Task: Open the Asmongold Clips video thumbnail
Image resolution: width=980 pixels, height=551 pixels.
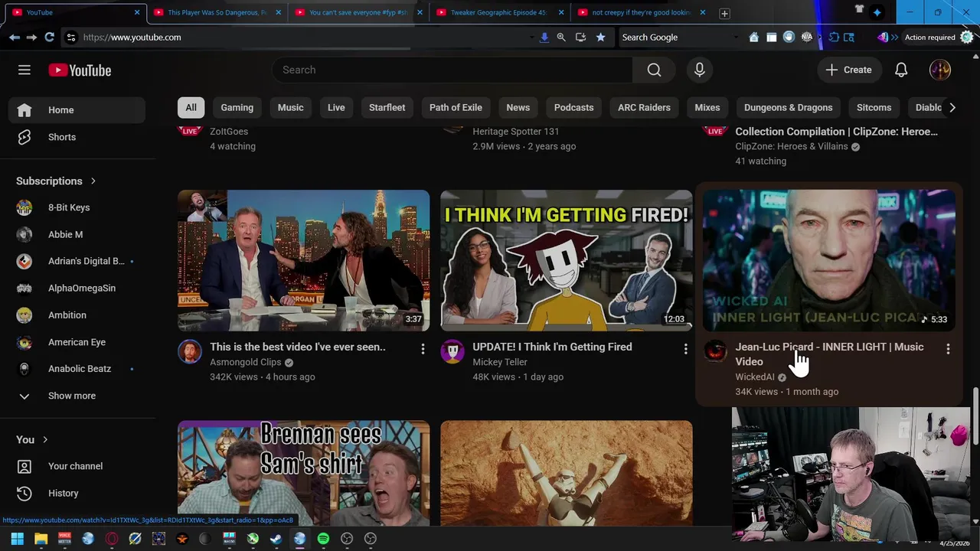Action: point(303,260)
